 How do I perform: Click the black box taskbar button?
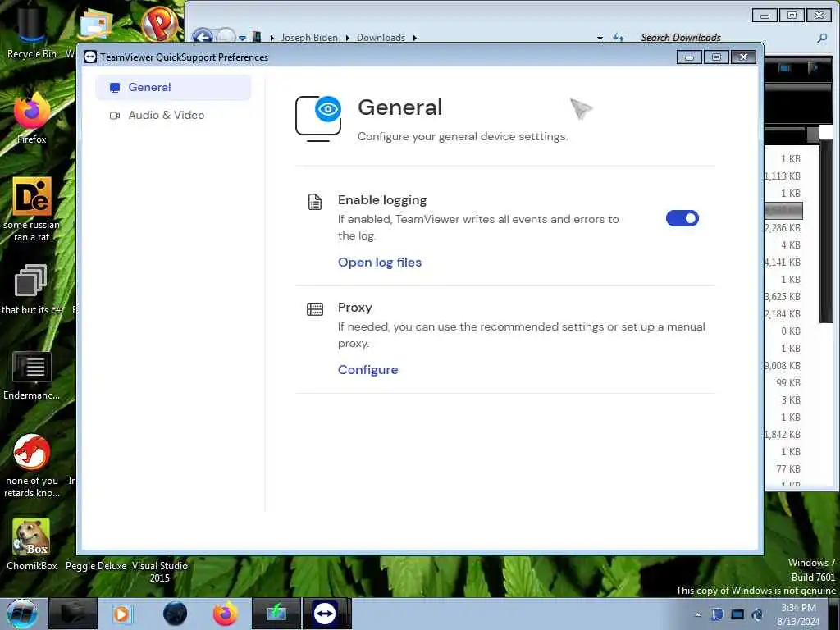(x=73, y=614)
